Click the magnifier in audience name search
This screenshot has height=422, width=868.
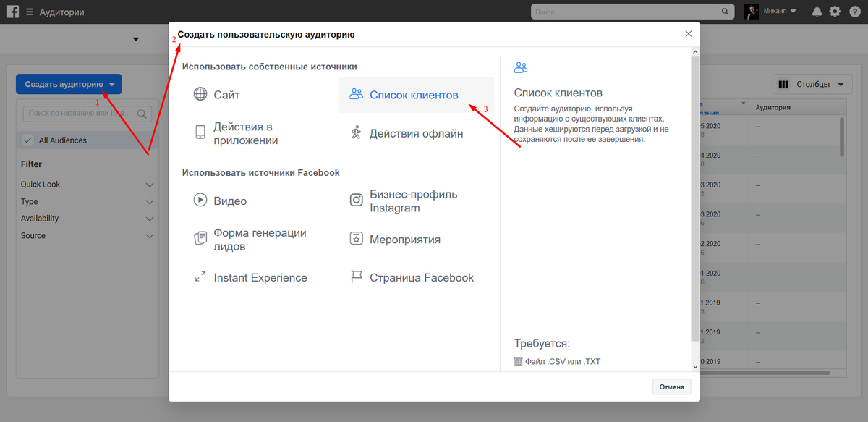tap(142, 113)
